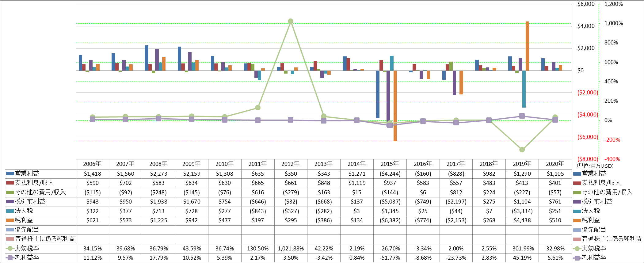Click the $848 支払利息 cell for 2013年
This screenshot has height=263, width=644.
(324, 183)
